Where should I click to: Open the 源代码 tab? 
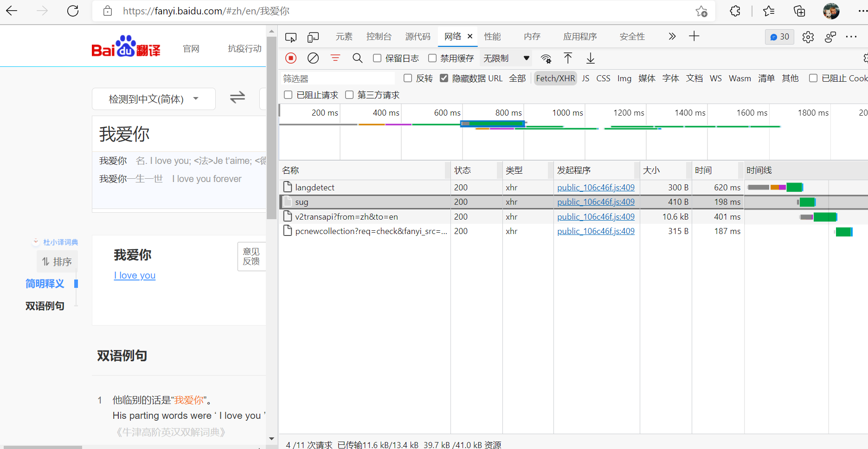[418, 37]
